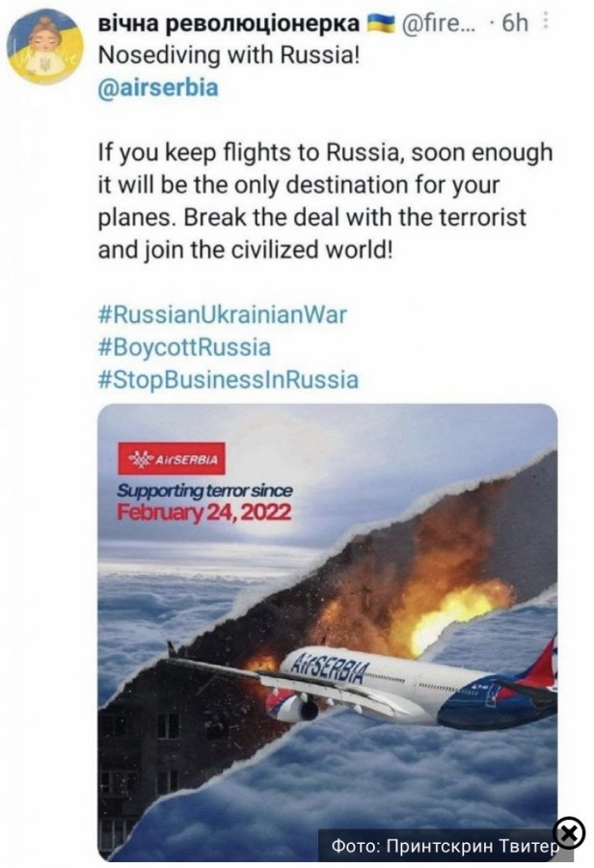Click the "Supporting terror since" text in image
Image resolution: width=594 pixels, height=868 pixels.
203,492
